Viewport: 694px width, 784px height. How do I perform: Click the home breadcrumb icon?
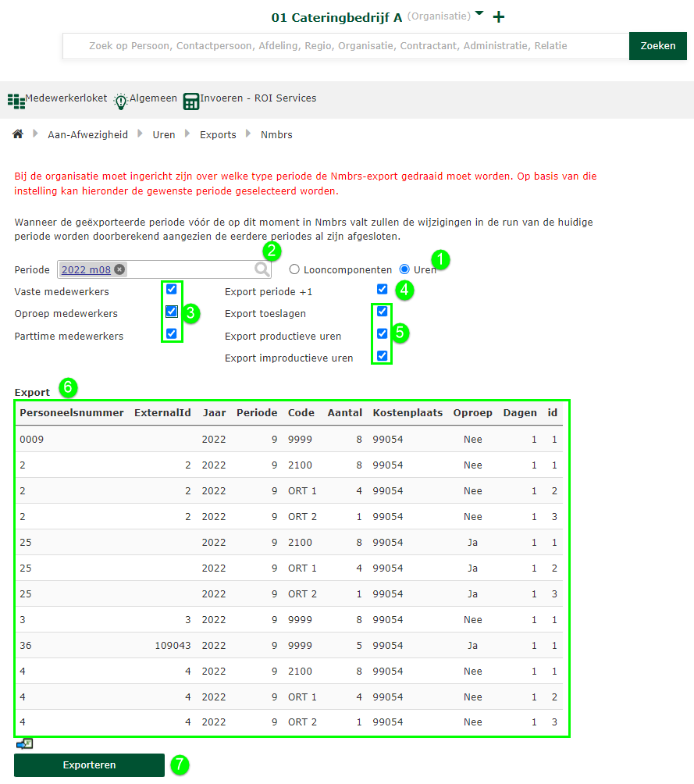(18, 134)
